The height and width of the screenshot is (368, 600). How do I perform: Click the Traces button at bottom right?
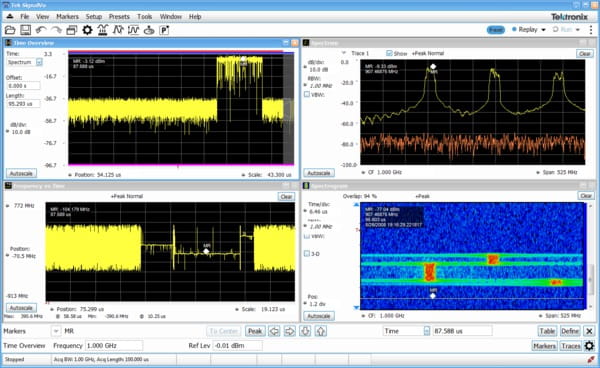pos(571,346)
